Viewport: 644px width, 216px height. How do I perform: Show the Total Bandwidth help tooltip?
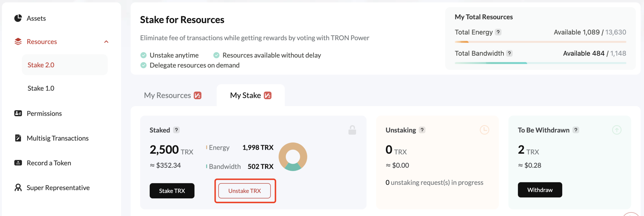tap(509, 53)
